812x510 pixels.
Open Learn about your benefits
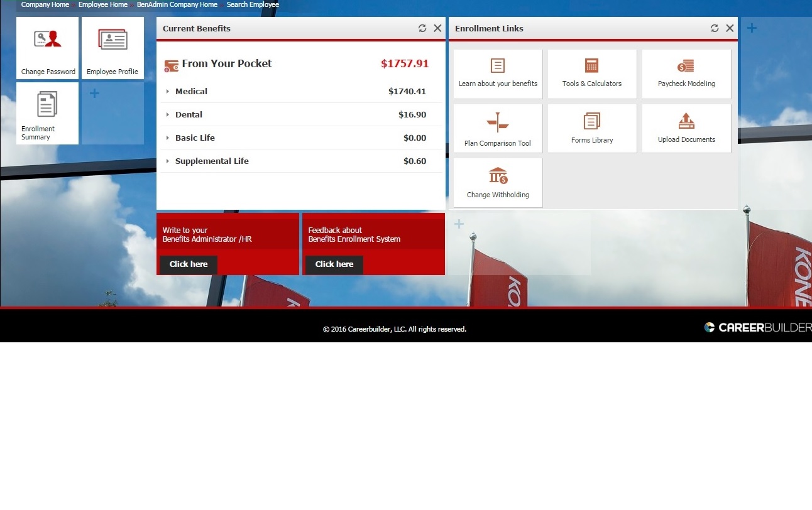498,74
